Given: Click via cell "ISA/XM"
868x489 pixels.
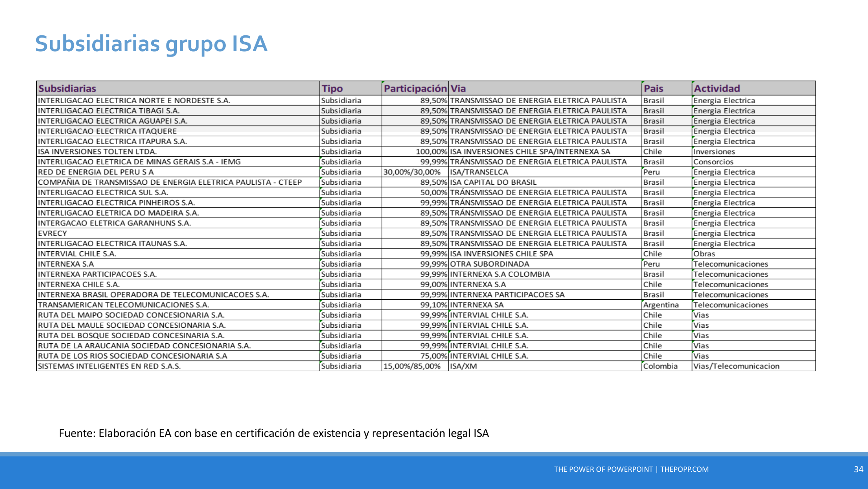Looking at the screenshot, I should [545, 366].
